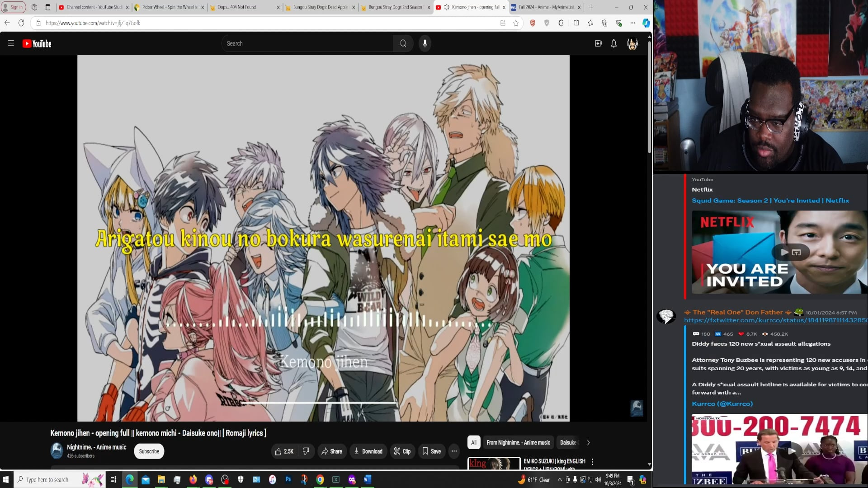Adjust system volume from the tray speaker

598,479
